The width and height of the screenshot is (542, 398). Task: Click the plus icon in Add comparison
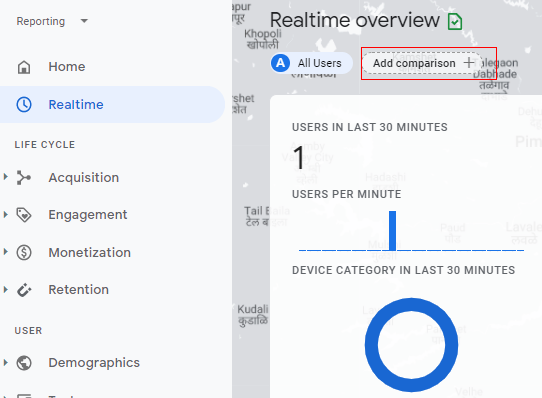click(x=469, y=63)
